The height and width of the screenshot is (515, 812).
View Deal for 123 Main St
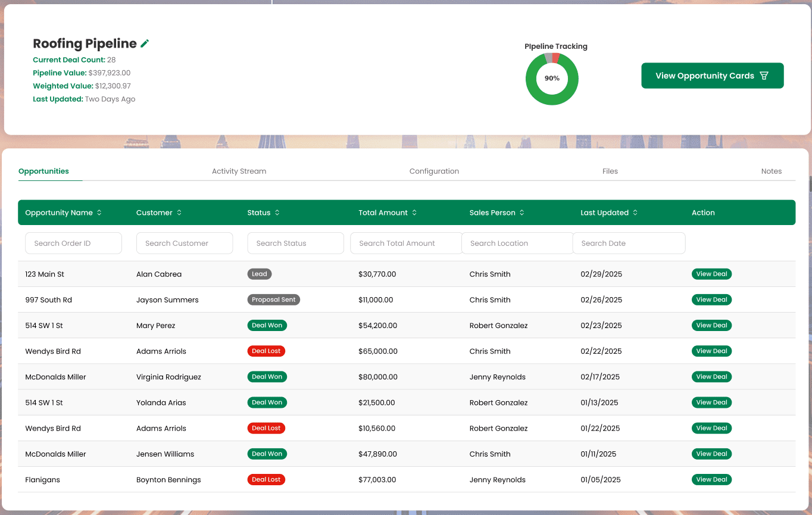coord(711,274)
